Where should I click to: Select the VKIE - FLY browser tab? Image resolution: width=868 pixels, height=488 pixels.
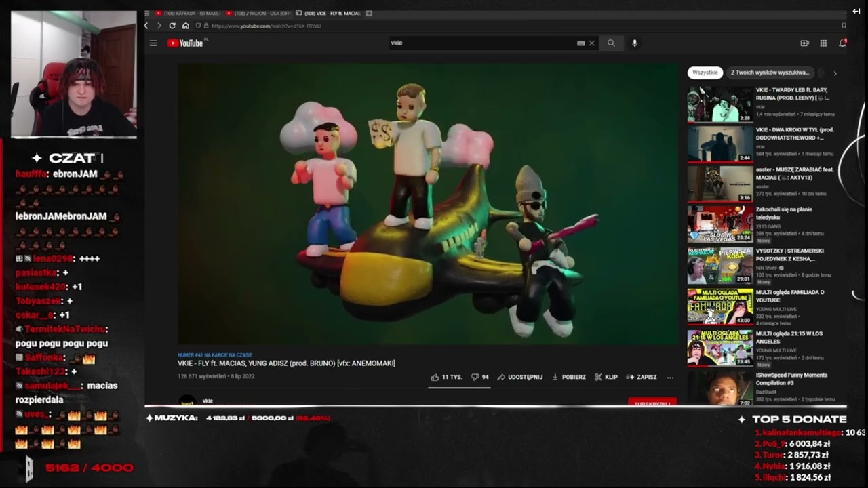click(328, 13)
